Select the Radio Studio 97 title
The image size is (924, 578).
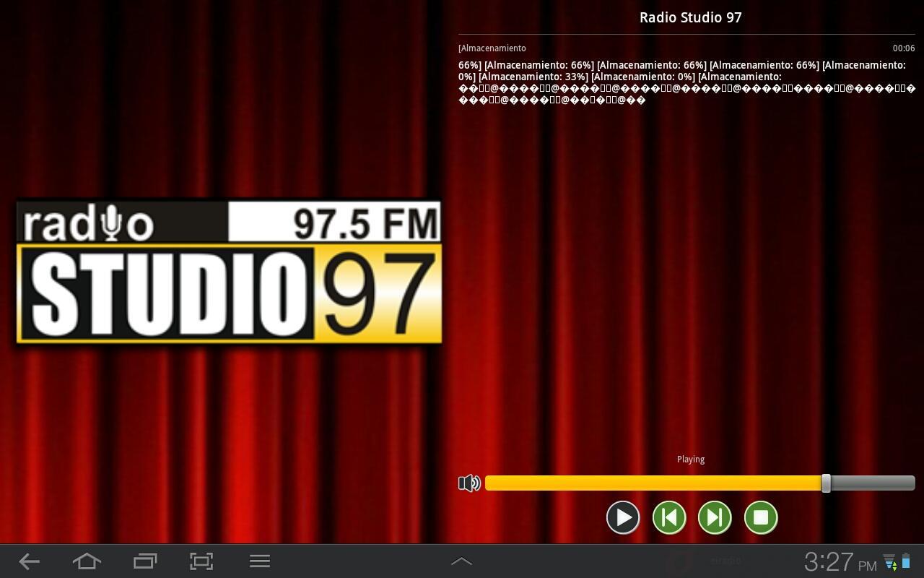coord(691,17)
